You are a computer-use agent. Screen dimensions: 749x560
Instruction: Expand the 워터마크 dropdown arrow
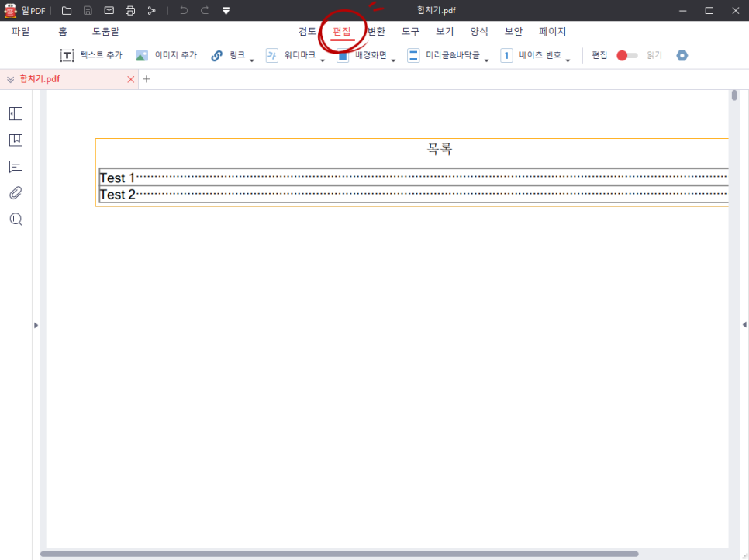coord(323,60)
